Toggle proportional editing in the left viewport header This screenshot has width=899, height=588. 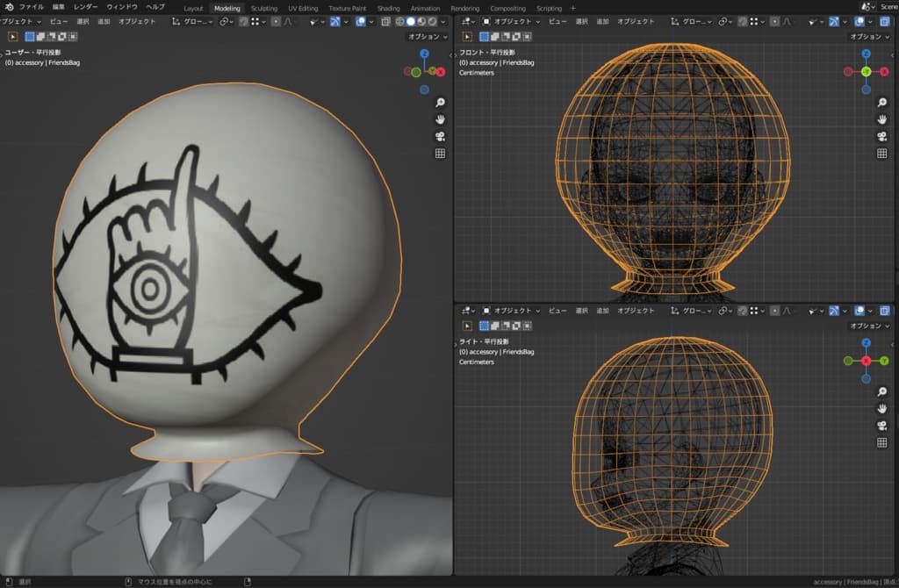[x=277, y=21]
